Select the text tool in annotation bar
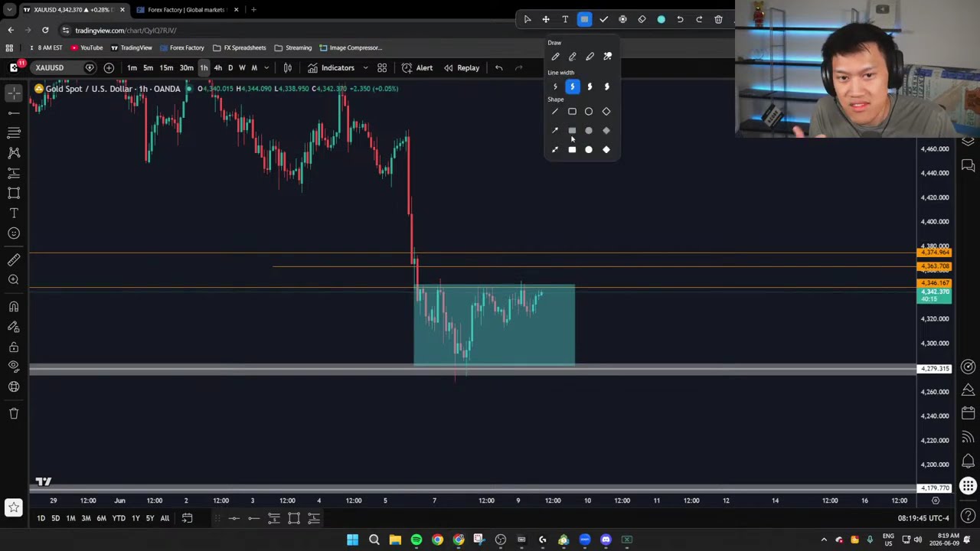The width and height of the screenshot is (980, 551). 565,19
